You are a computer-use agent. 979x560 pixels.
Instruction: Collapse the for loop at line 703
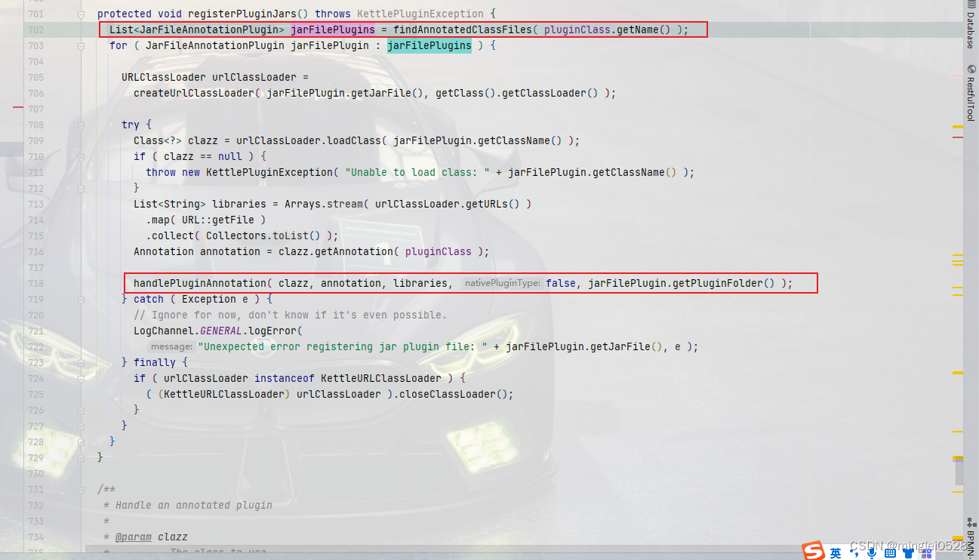click(x=79, y=45)
